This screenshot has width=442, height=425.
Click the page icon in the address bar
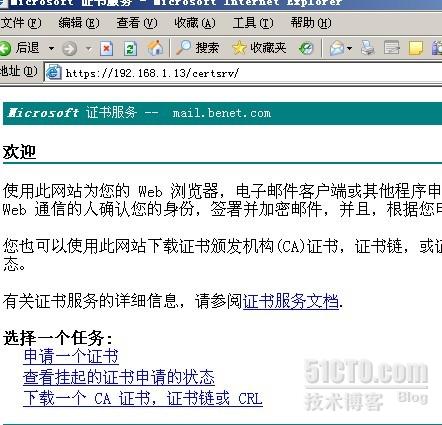point(53,73)
